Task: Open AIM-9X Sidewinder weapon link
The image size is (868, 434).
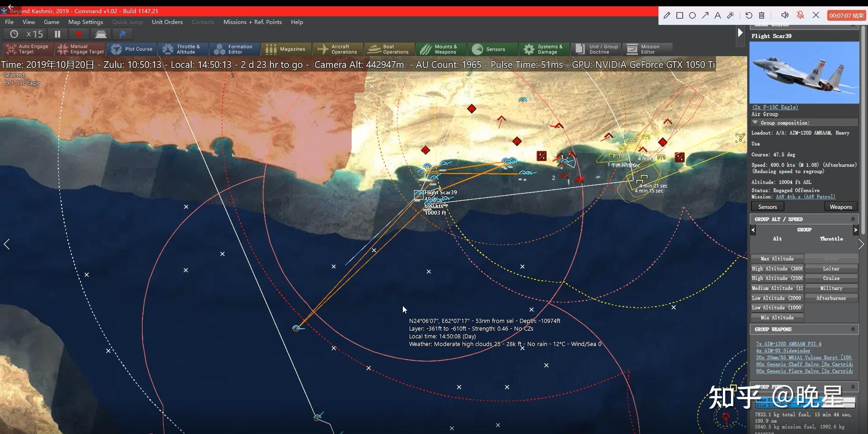Action: [x=783, y=350]
